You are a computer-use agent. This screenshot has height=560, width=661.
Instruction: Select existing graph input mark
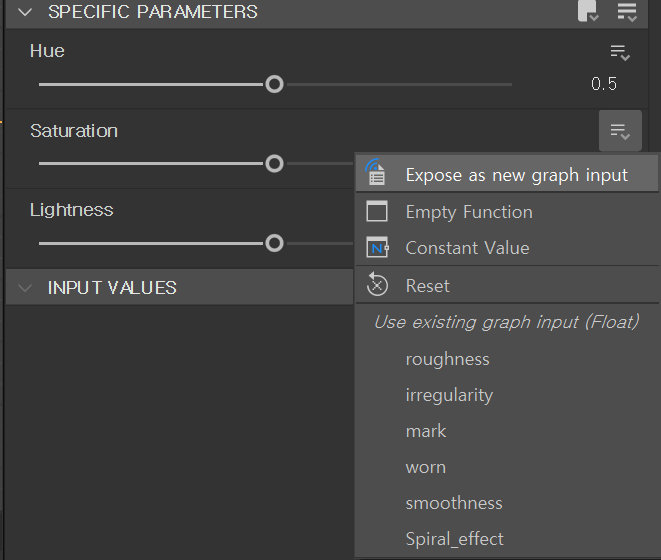point(507,431)
